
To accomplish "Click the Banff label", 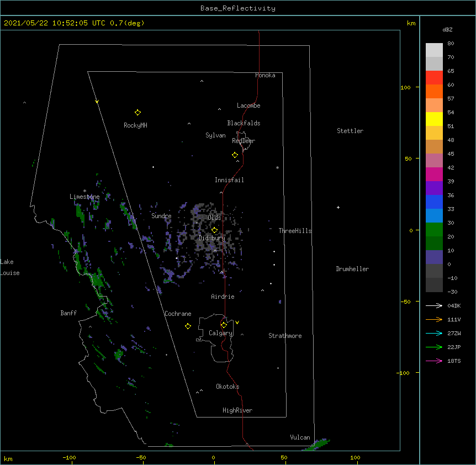I will tap(68, 313).
